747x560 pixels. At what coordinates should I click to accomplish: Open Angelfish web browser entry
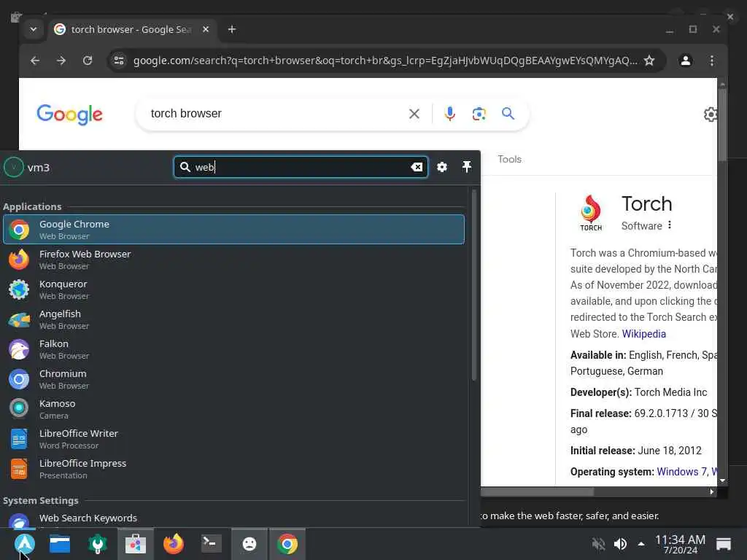[233, 319]
